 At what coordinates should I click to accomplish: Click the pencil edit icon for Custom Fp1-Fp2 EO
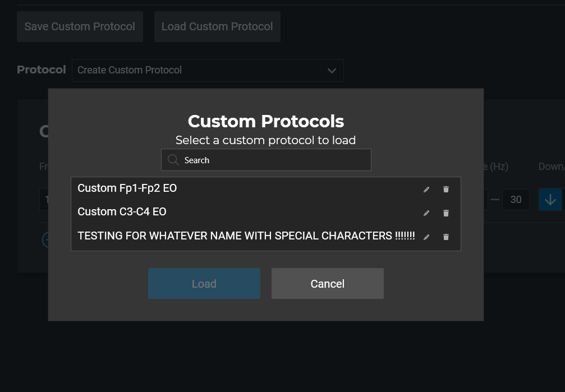point(426,190)
